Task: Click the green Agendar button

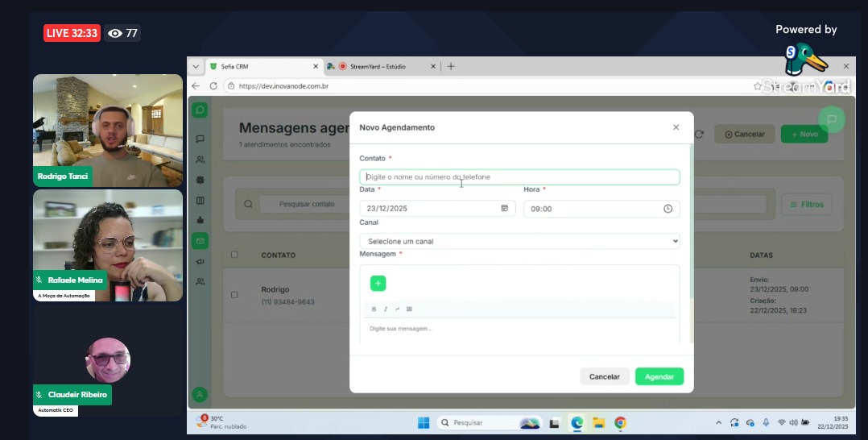Action: point(659,376)
